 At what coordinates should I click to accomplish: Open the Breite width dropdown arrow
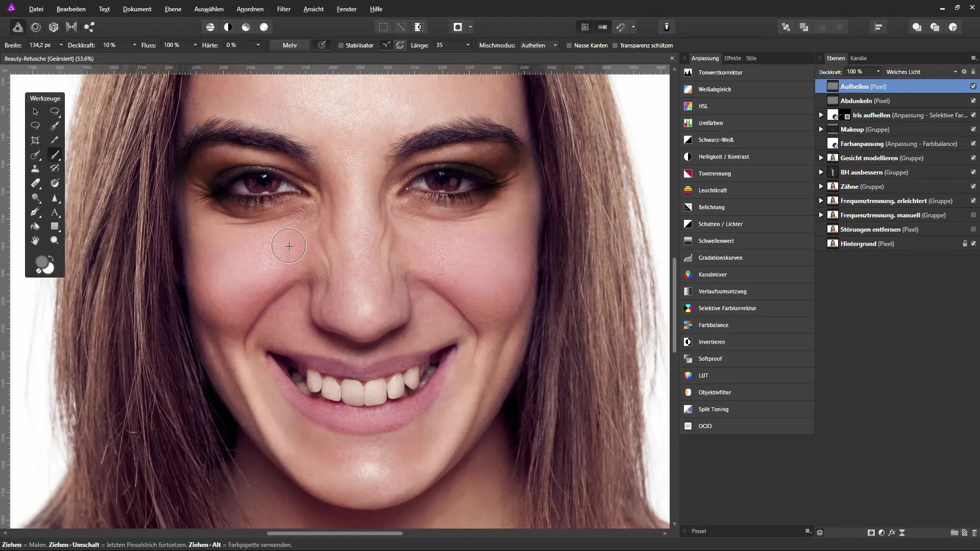(x=61, y=45)
